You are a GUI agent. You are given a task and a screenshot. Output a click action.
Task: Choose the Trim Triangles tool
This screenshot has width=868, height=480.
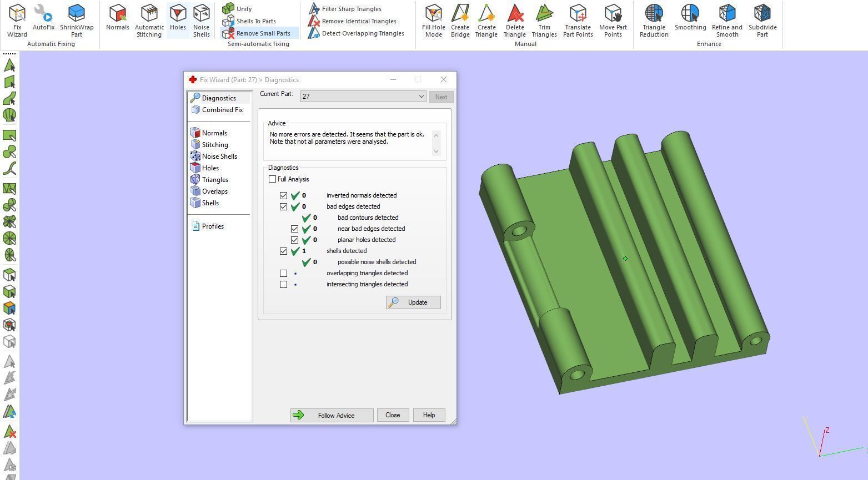pos(544,21)
